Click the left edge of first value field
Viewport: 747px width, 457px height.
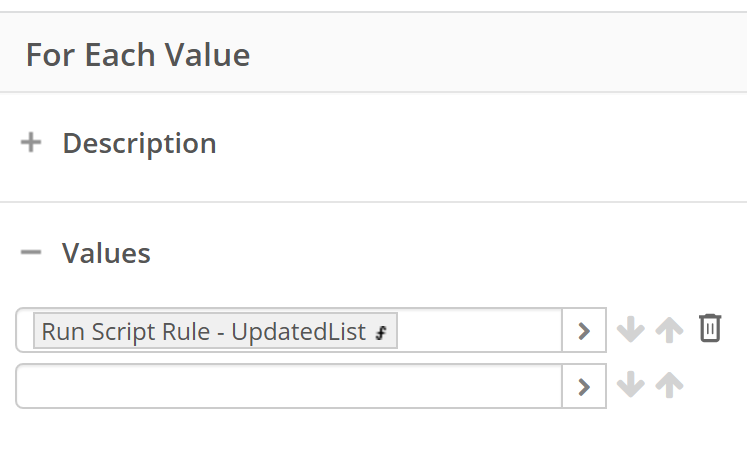pos(25,330)
